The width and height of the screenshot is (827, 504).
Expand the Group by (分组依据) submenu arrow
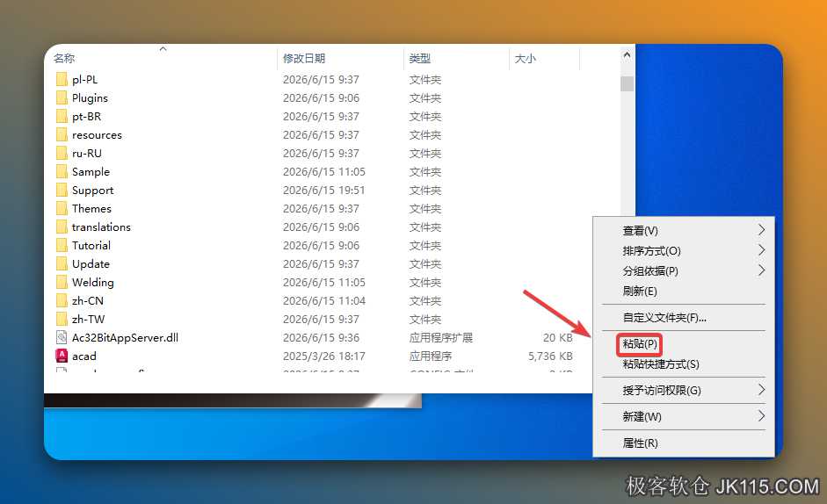pos(761,270)
